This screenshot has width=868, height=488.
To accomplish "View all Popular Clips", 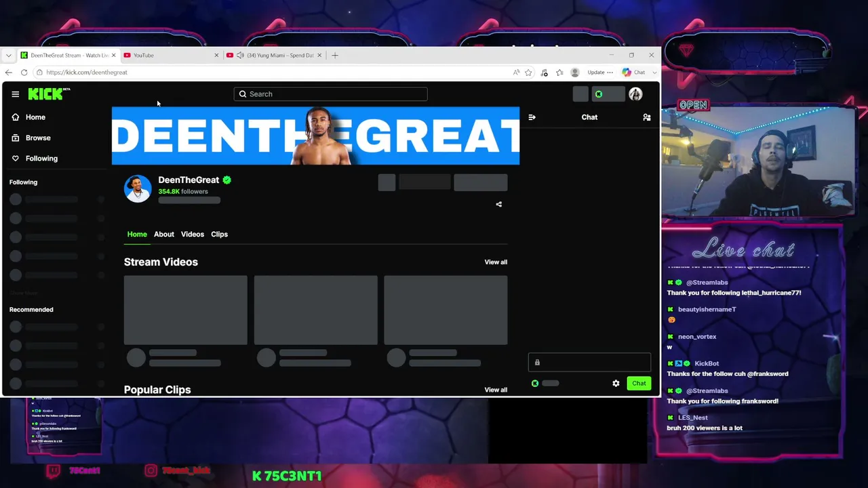I will click(x=496, y=390).
